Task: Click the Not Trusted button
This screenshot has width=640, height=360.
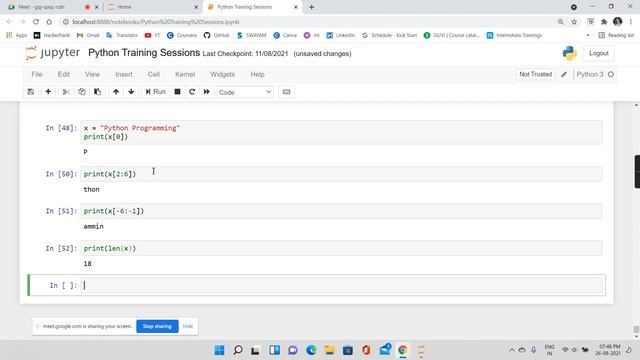Action: pos(536,74)
